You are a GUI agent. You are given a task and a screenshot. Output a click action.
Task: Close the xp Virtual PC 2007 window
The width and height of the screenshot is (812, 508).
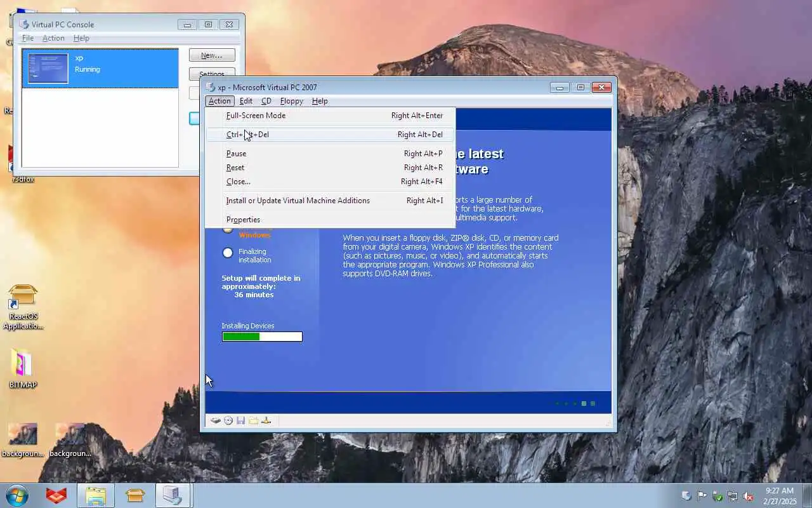pos(602,88)
